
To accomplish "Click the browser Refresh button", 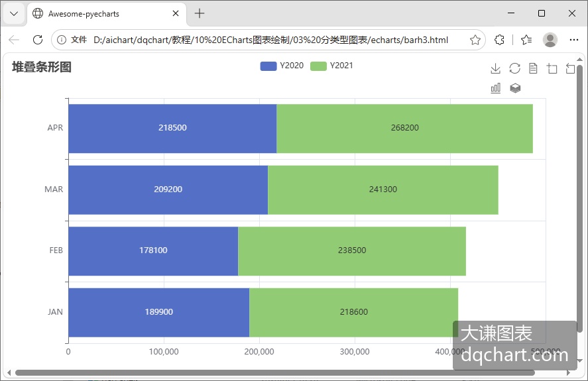I will (x=38, y=40).
